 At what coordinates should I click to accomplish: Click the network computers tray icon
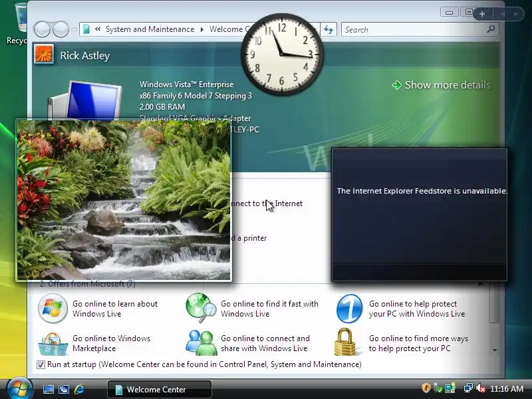(x=468, y=388)
